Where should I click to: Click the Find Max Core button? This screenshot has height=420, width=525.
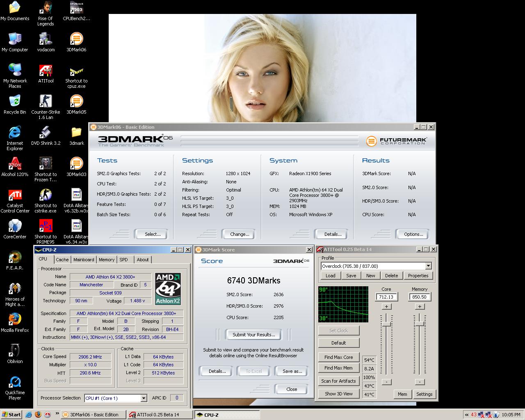click(338, 357)
